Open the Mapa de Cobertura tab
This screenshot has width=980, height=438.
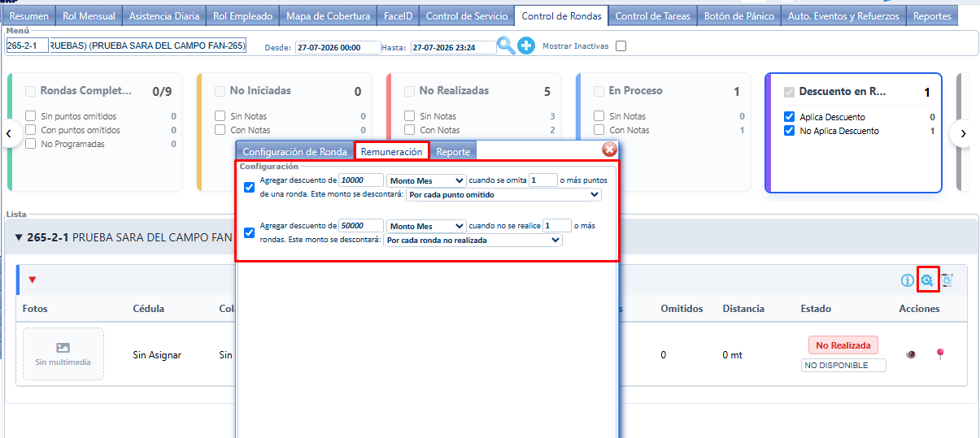click(329, 15)
